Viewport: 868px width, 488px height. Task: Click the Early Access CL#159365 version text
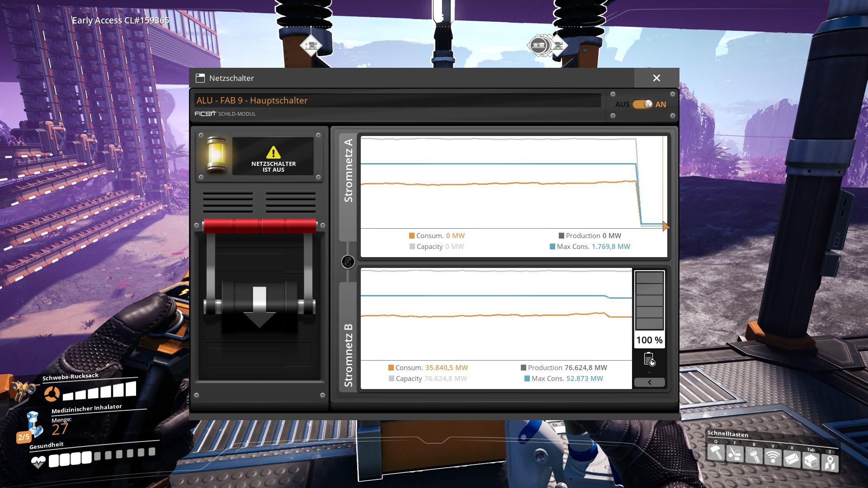[121, 20]
